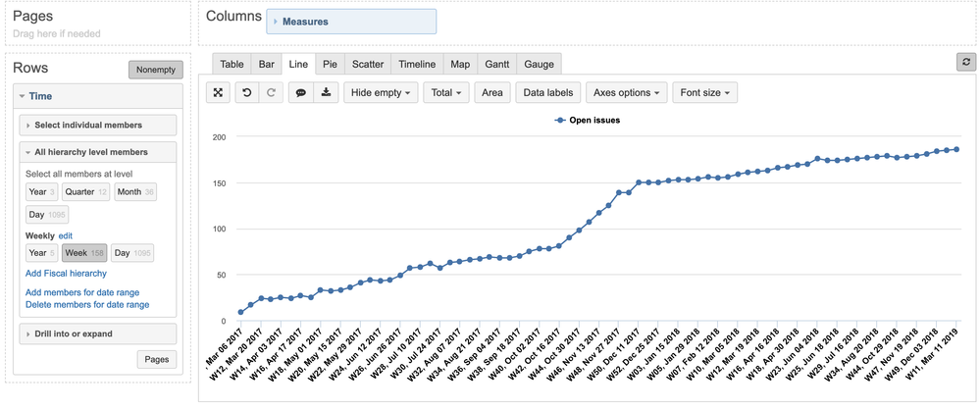This screenshot has width=980, height=410.
Task: Open the Axes options dropdown
Action: 626,93
